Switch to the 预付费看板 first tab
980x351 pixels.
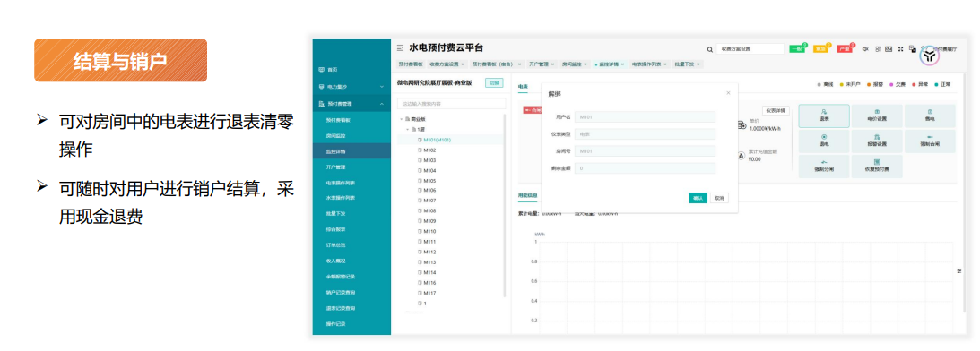coord(411,64)
